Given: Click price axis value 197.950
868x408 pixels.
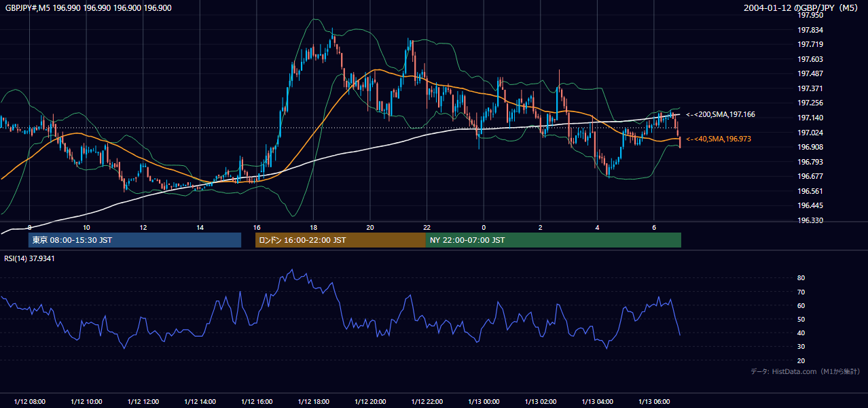Looking at the screenshot, I should click(811, 15).
